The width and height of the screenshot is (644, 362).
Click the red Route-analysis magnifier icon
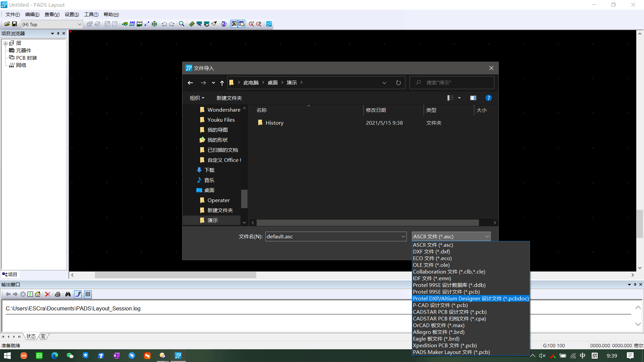[251, 24]
